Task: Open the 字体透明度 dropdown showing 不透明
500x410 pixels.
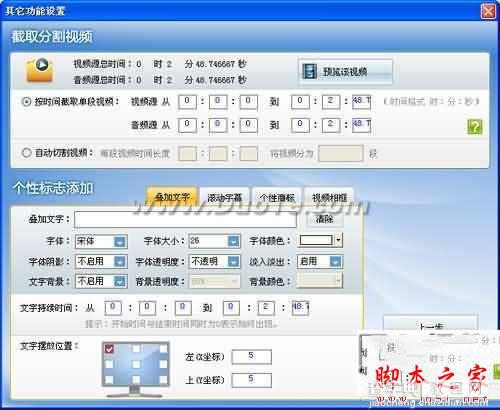Action: pyautogui.click(x=214, y=261)
